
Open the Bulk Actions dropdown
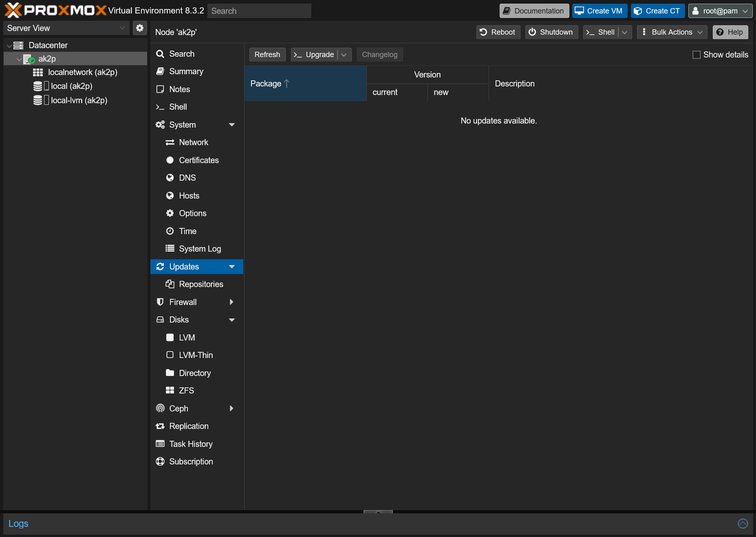pos(672,32)
